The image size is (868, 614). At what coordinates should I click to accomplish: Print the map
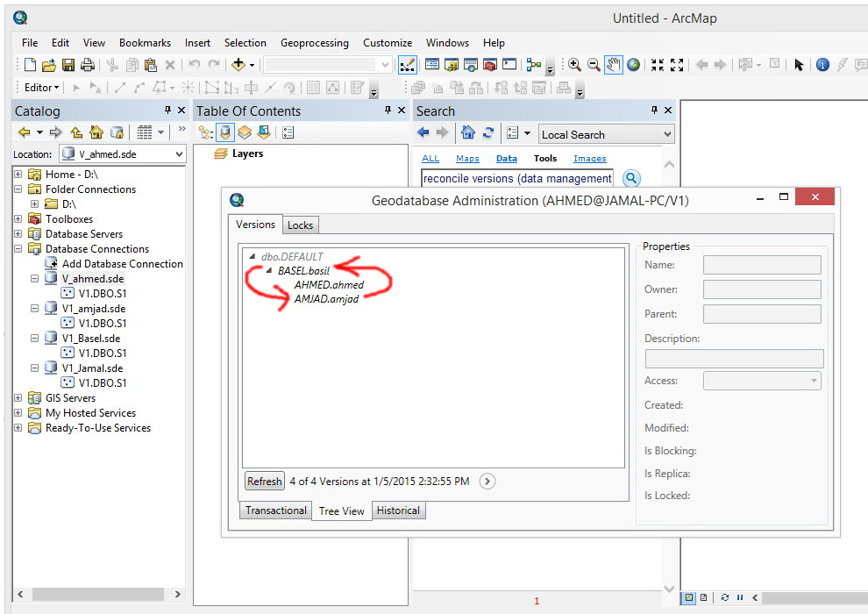pos(88,65)
